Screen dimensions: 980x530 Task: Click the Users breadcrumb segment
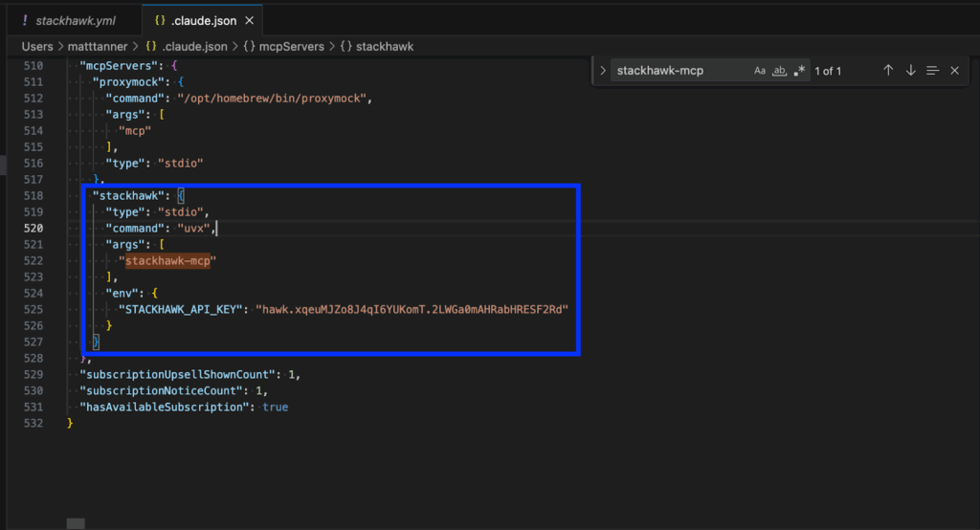point(37,46)
